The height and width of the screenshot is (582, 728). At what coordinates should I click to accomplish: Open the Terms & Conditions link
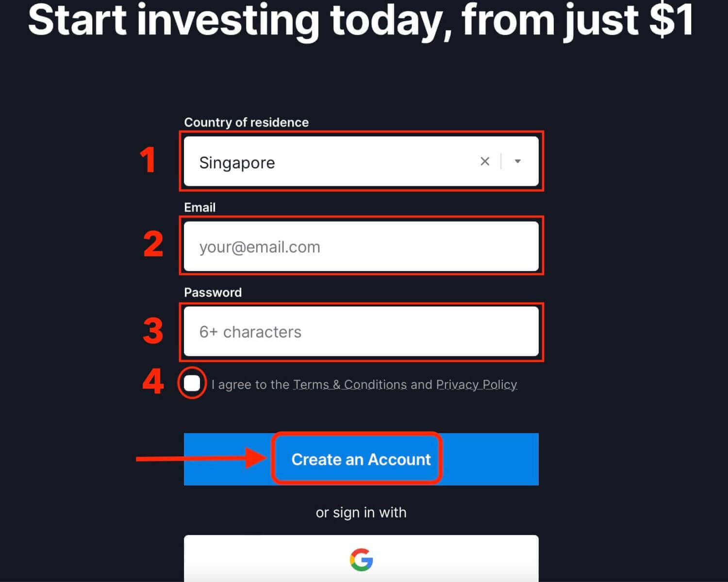tap(350, 385)
